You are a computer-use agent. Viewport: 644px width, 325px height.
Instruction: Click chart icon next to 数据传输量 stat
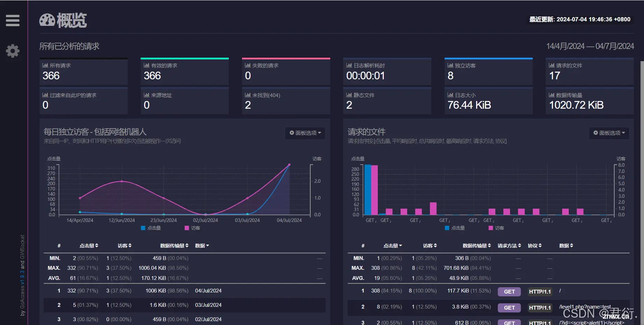point(552,95)
